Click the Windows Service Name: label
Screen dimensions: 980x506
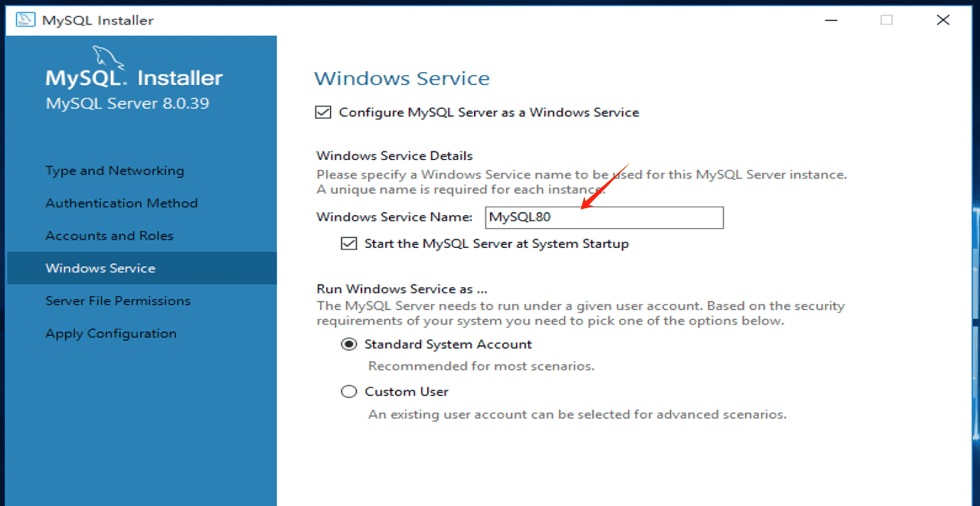pos(395,217)
